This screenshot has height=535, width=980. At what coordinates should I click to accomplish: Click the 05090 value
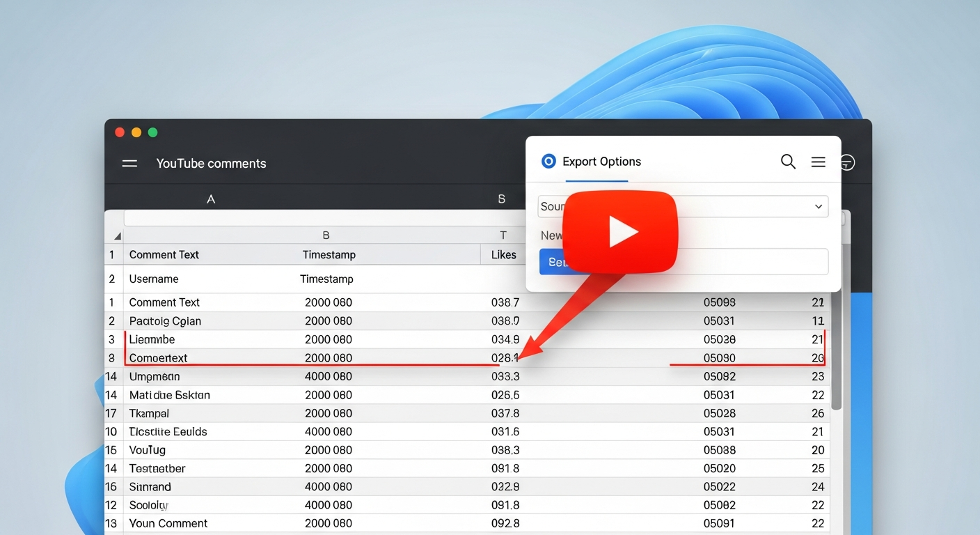(720, 358)
